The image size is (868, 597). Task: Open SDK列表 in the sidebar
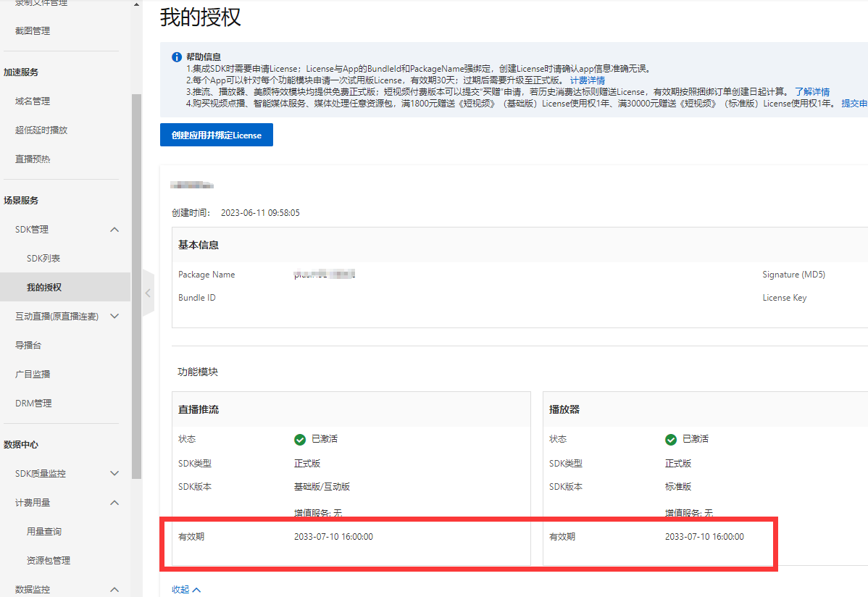click(x=43, y=259)
